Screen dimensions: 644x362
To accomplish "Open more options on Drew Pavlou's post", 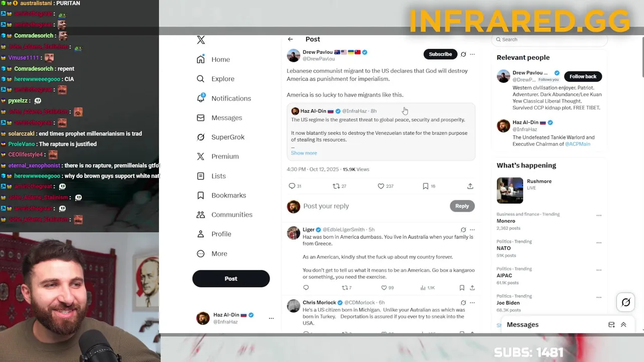I will pos(472,54).
